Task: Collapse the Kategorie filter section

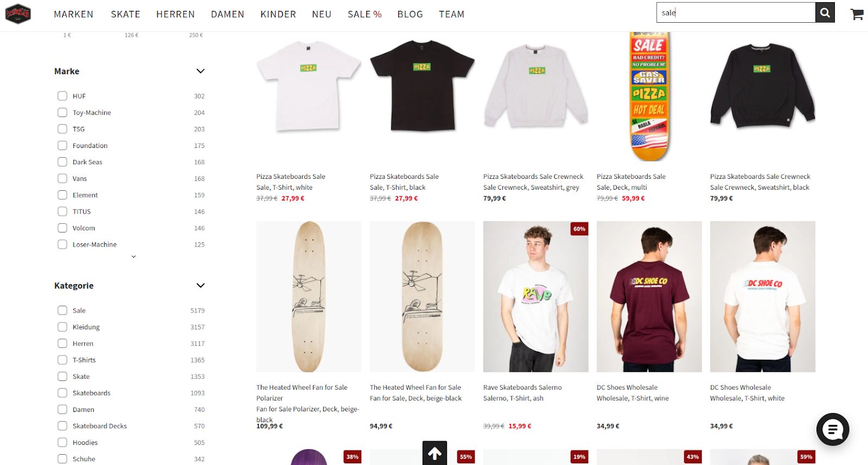Action: tap(200, 286)
